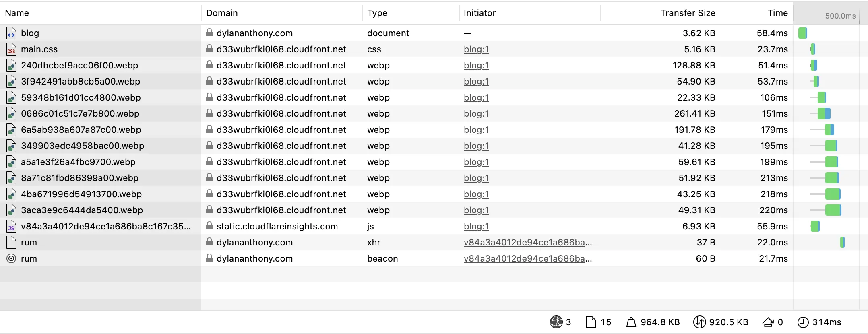This screenshot has width=868, height=334.
Task: Open the v84a3a initiator link for the rum xhr
Action: [x=527, y=242]
